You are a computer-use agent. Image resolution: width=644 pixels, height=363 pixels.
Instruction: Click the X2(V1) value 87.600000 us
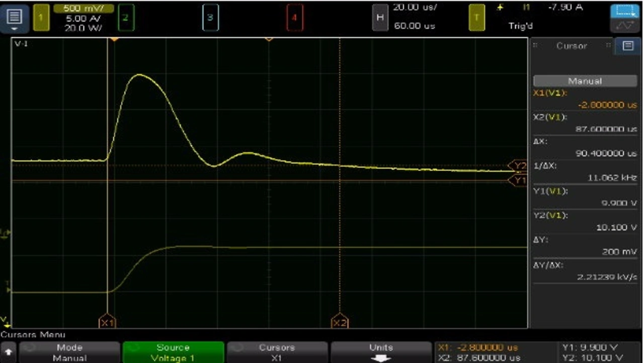point(606,129)
